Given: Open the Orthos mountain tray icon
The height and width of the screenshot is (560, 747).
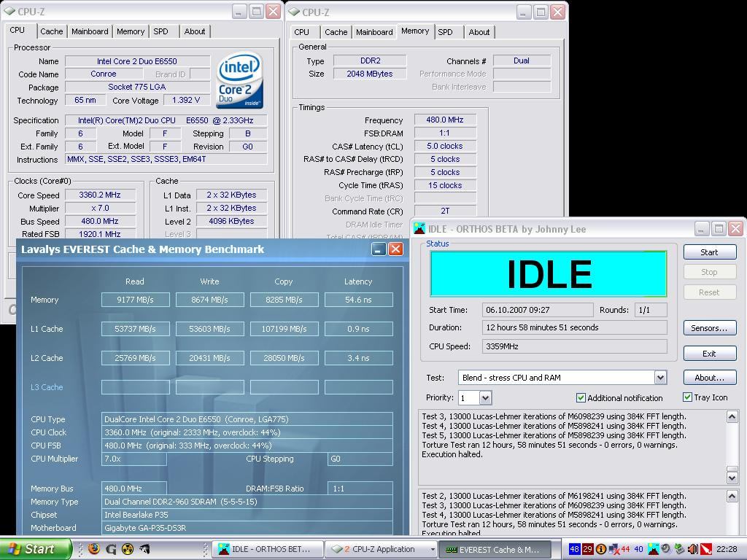Looking at the screenshot, I should (x=654, y=549).
